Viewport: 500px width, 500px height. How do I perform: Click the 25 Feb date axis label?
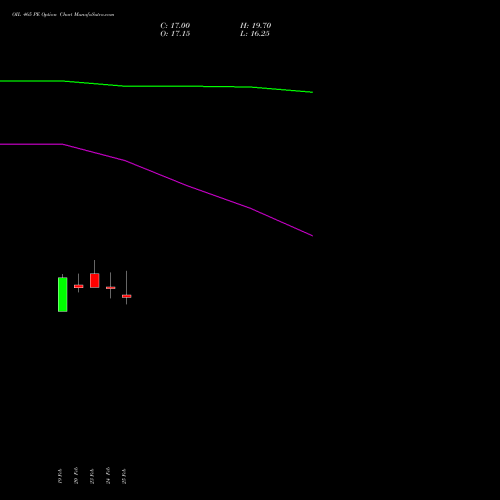pyautogui.click(x=124, y=476)
